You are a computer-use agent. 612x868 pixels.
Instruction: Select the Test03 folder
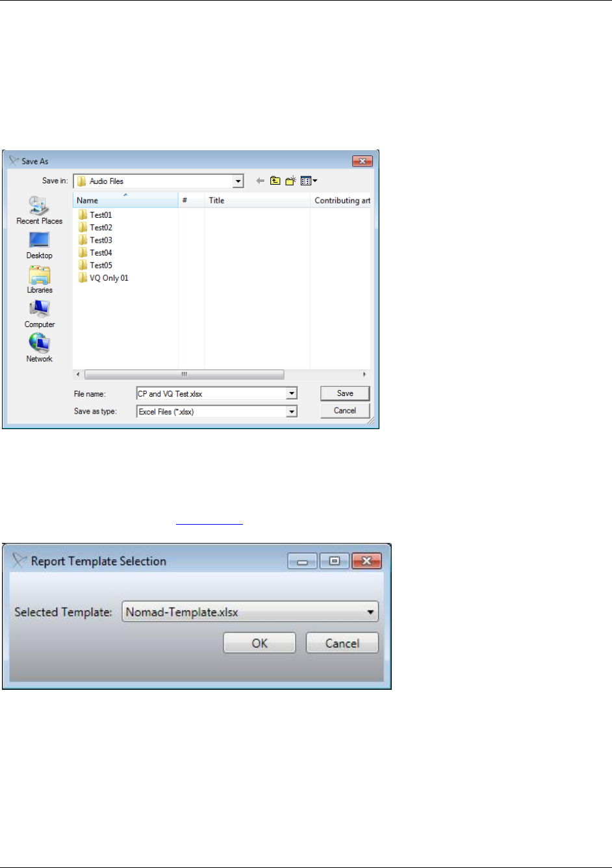[x=95, y=240]
